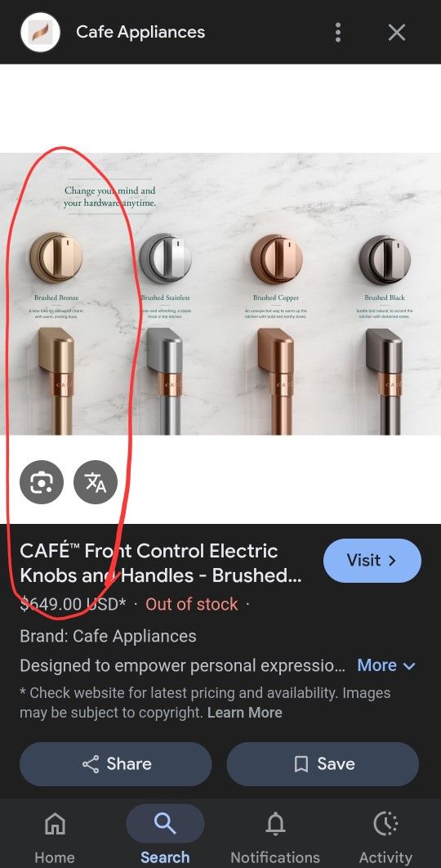Viewport: 441px width, 868px height.
Task: Open the three-dot overflow menu
Action: tap(337, 33)
